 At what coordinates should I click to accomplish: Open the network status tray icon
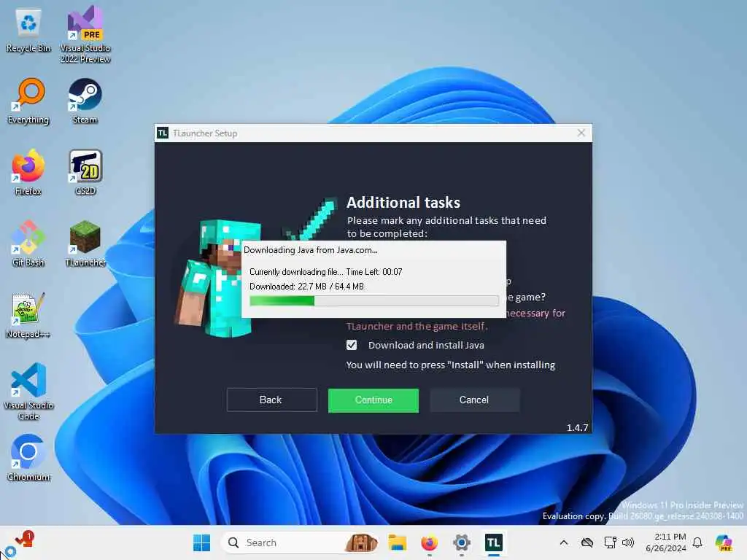[x=610, y=542]
